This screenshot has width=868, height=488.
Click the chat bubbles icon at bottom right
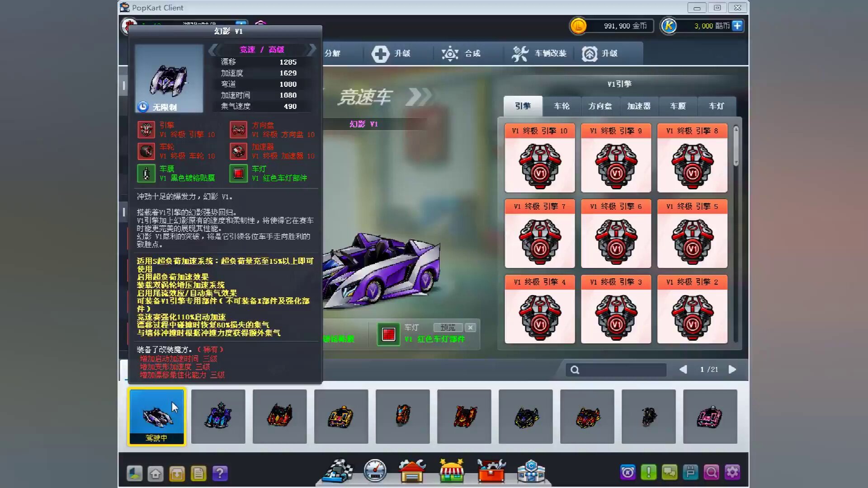pos(670,472)
